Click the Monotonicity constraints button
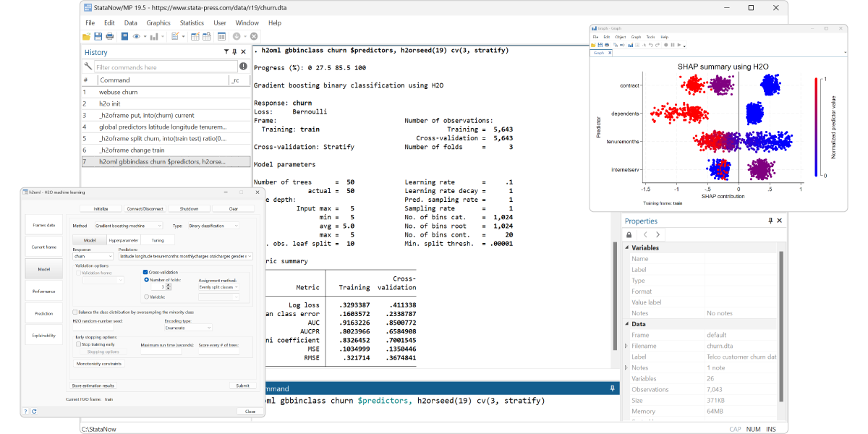Image resolution: width=868 pixels, height=434 pixels. click(x=98, y=364)
